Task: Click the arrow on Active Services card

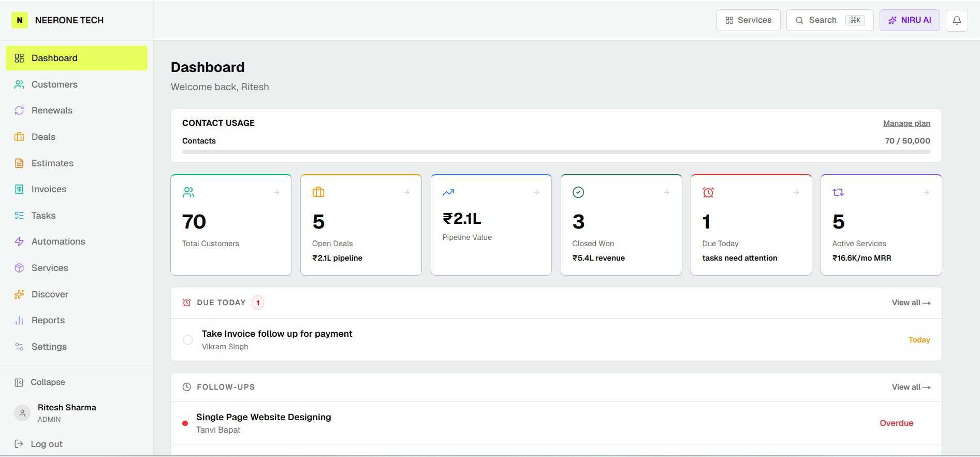Action: point(926,192)
